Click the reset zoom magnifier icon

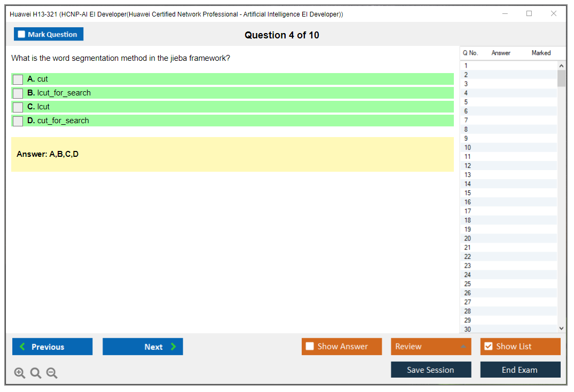[x=36, y=373]
